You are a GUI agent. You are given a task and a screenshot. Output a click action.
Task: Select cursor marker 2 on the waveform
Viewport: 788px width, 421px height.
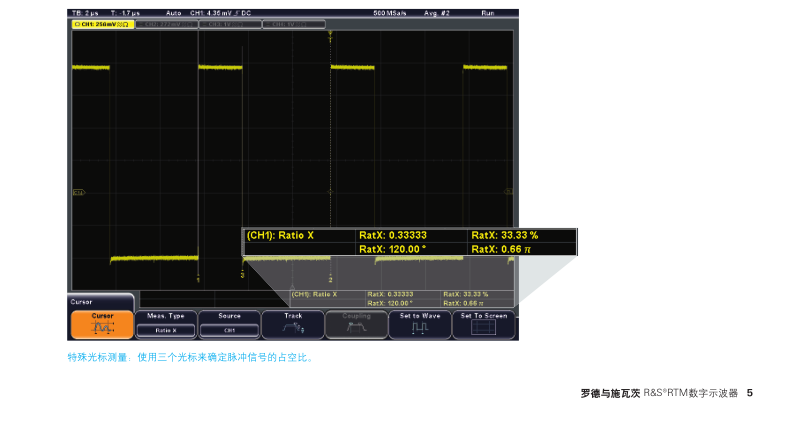tap(330, 279)
